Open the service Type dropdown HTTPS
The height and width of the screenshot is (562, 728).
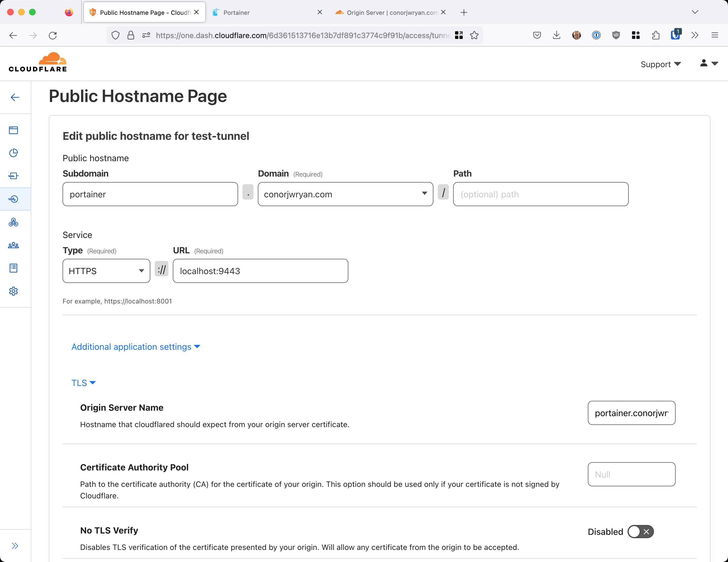106,271
